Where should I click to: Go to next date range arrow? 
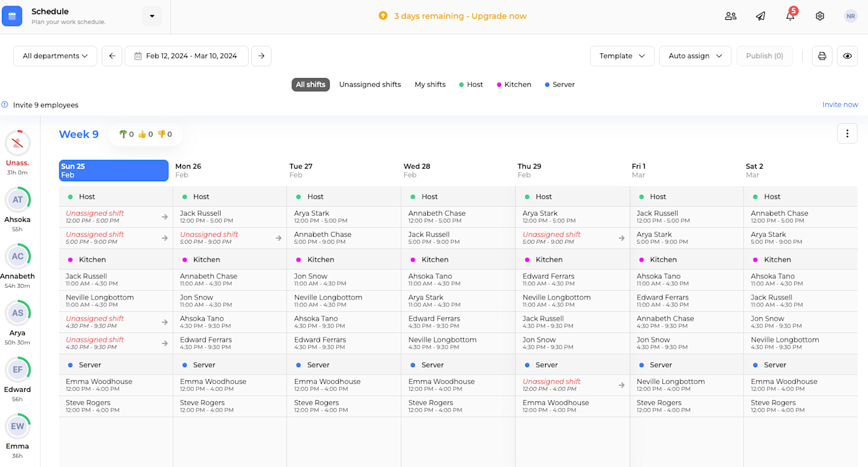(x=262, y=56)
